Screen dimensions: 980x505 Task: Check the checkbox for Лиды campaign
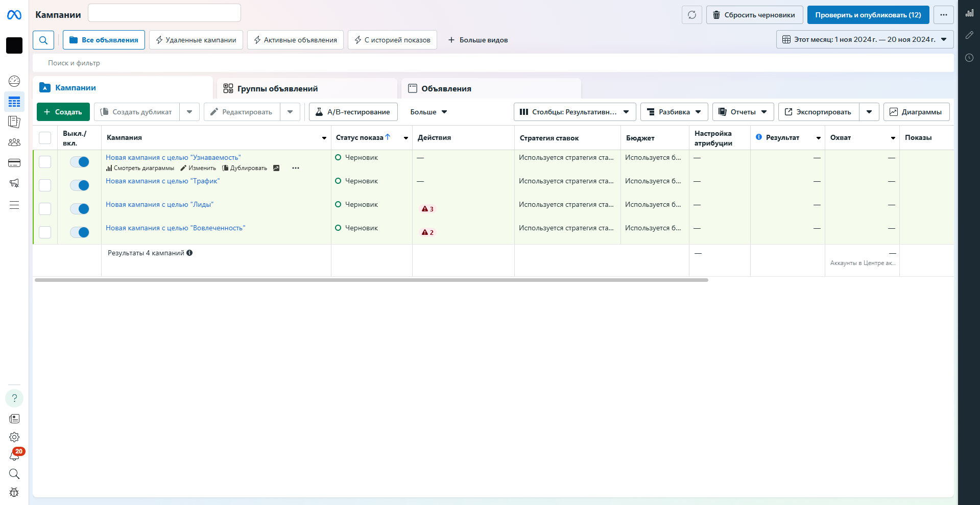point(45,209)
